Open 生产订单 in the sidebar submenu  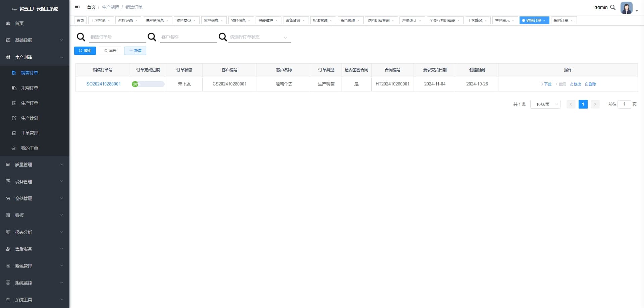pos(35,103)
